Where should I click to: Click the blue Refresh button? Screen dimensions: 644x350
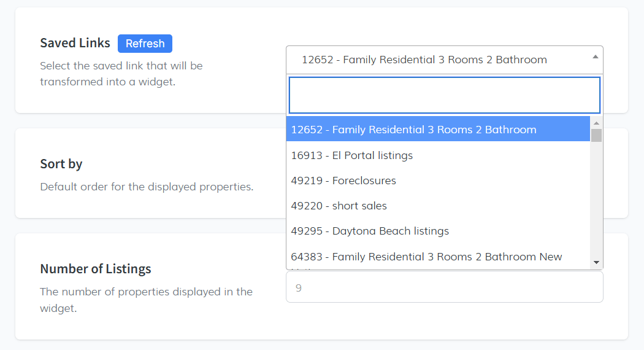[145, 44]
